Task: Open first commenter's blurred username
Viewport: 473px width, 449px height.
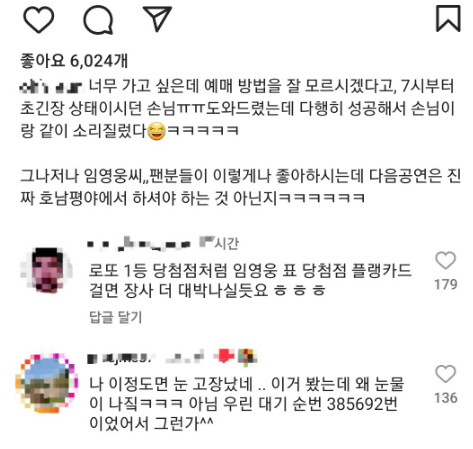Action: coord(139,244)
